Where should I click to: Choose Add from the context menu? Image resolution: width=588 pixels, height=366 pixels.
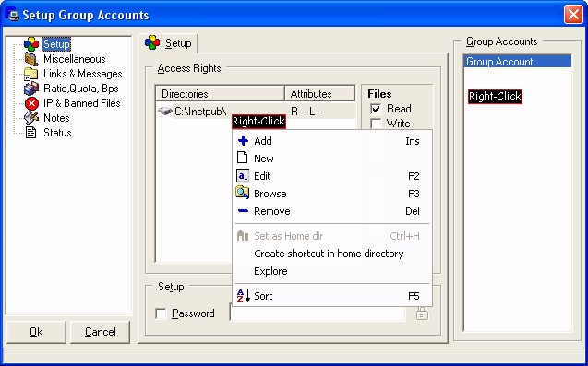(x=332, y=141)
